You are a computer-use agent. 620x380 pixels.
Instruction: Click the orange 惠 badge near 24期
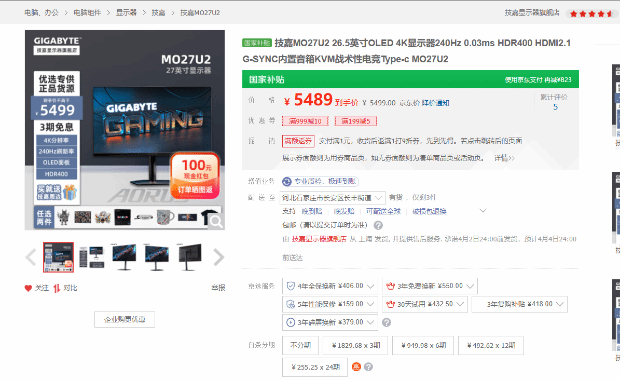coord(356,367)
